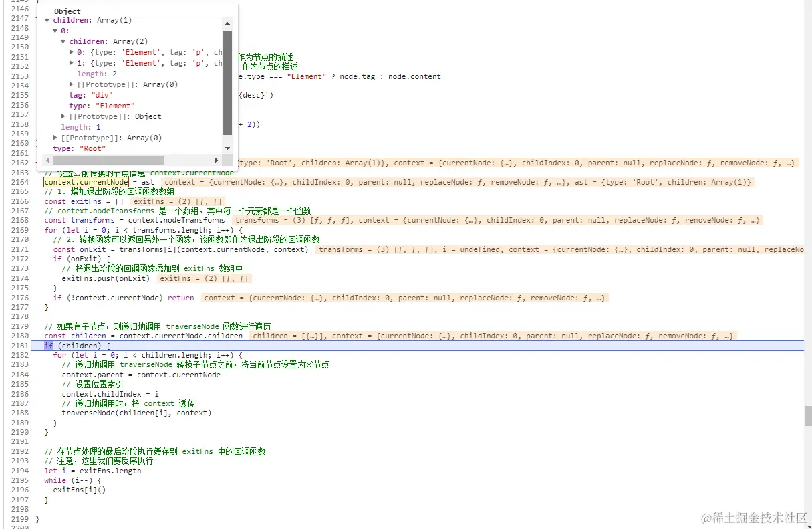Image resolution: width=812 pixels, height=529 pixels.
Task: Set a breakpoint on line number 2166
Action: tap(20, 201)
